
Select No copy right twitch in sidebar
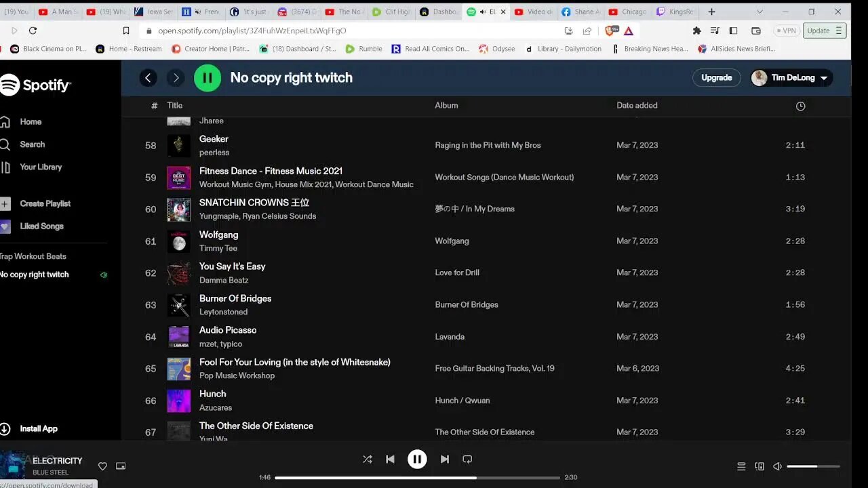point(35,274)
